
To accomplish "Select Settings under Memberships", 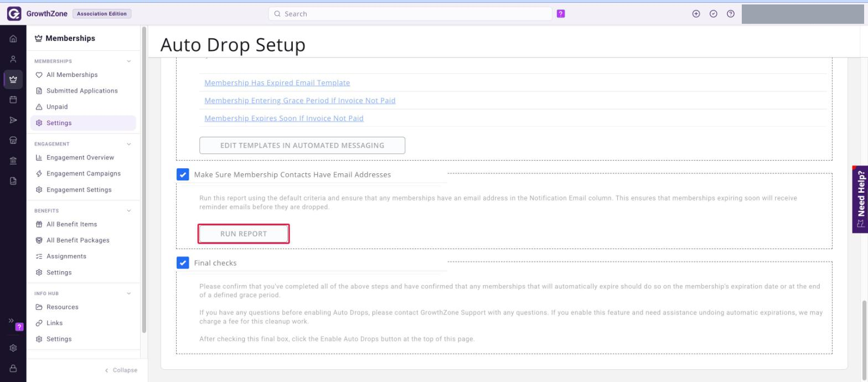I will click(x=83, y=123).
